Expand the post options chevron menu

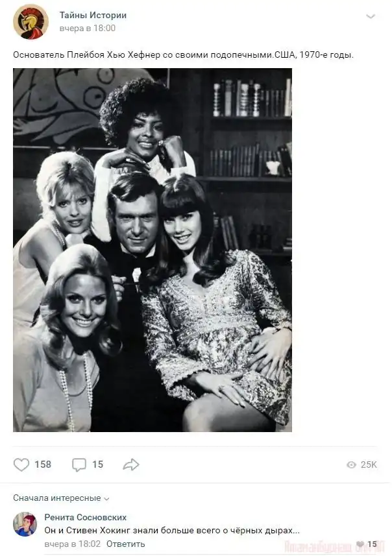(x=371, y=16)
